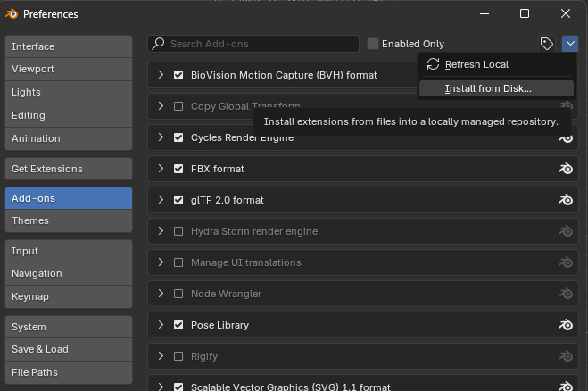Click the Pose Library add-on name
The height and width of the screenshot is (391, 588).
pyautogui.click(x=219, y=325)
